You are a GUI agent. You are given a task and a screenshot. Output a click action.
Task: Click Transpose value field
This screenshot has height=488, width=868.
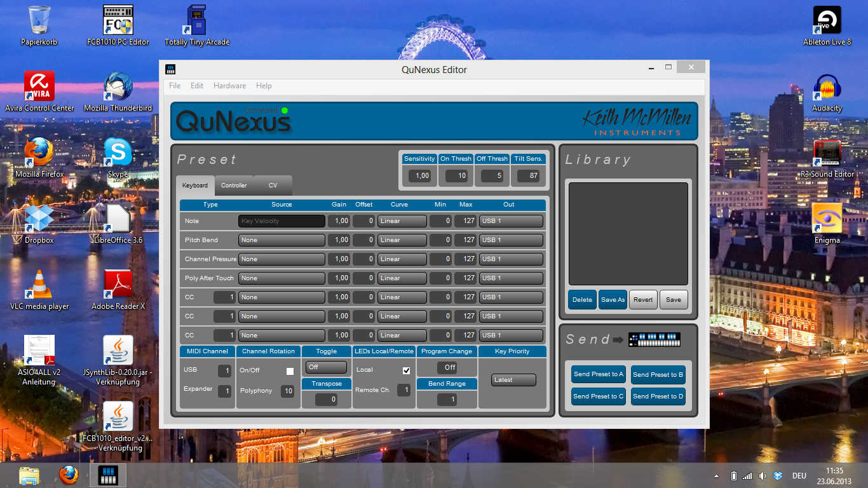coord(326,400)
